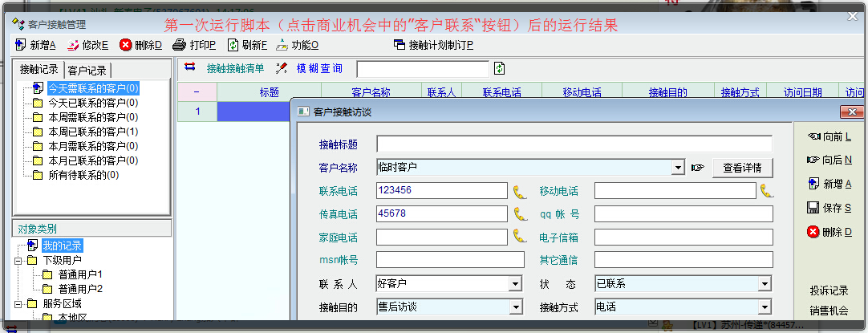Viewport: 868px width, 333px height.
Task: Click the 接触标题 input field
Action: coord(574,144)
